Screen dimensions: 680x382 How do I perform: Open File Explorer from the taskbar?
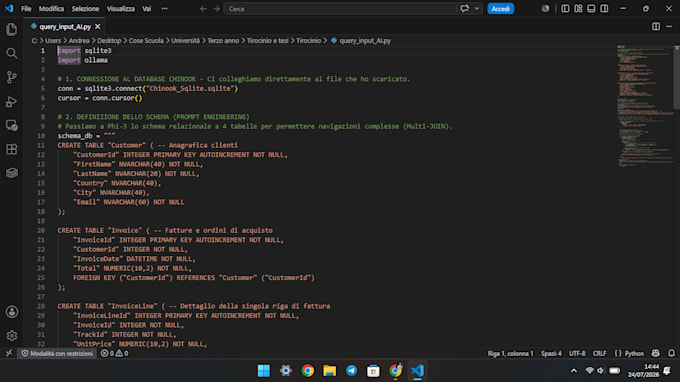click(330, 371)
